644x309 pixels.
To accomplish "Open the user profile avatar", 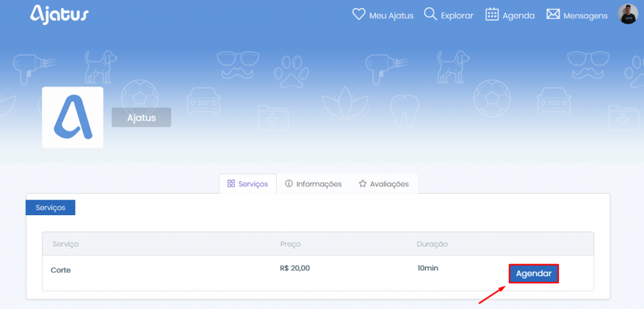I will coord(628,14).
